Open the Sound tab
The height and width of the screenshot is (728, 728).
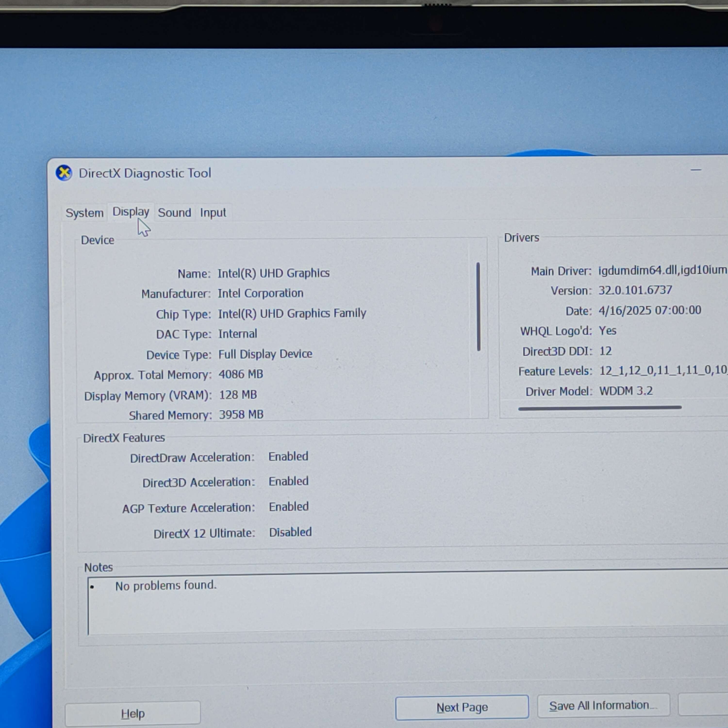174,212
